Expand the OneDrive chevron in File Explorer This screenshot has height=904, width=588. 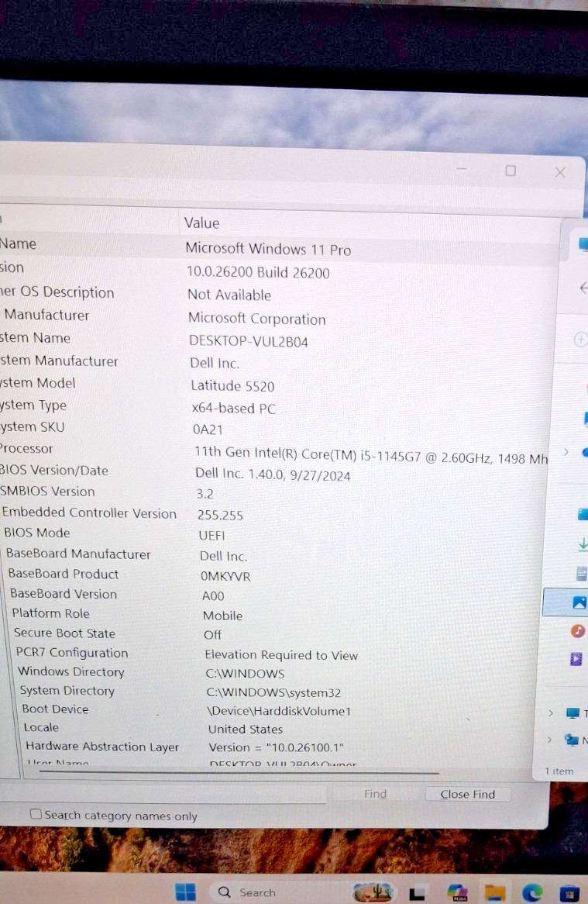pyautogui.click(x=566, y=452)
